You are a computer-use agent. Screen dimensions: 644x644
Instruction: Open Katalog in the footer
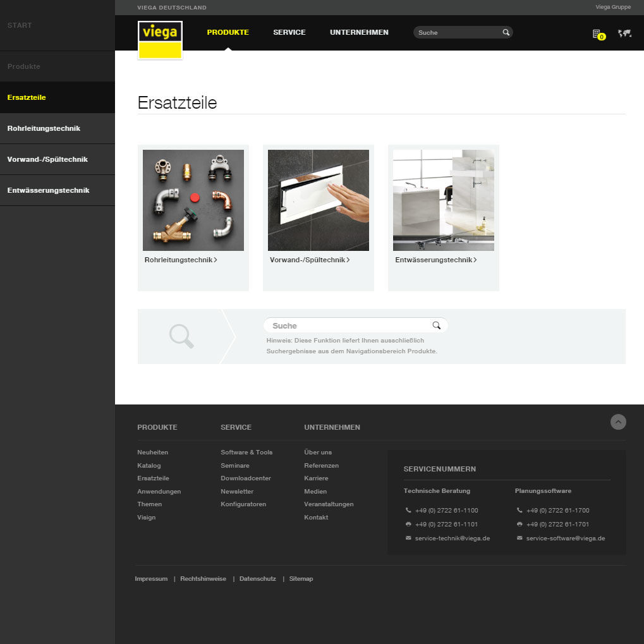(149, 465)
